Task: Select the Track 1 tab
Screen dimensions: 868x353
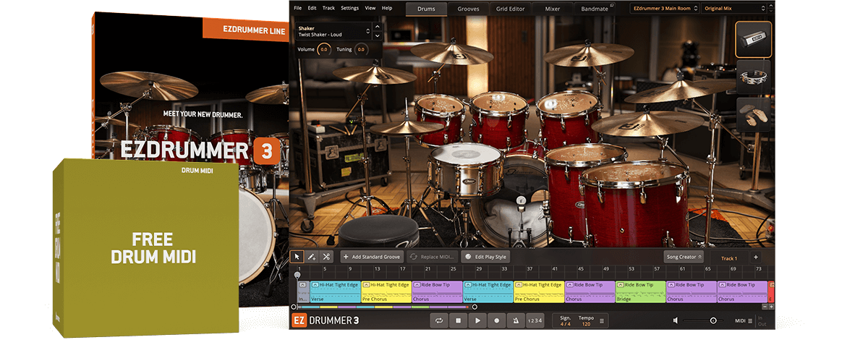Action: tap(729, 258)
